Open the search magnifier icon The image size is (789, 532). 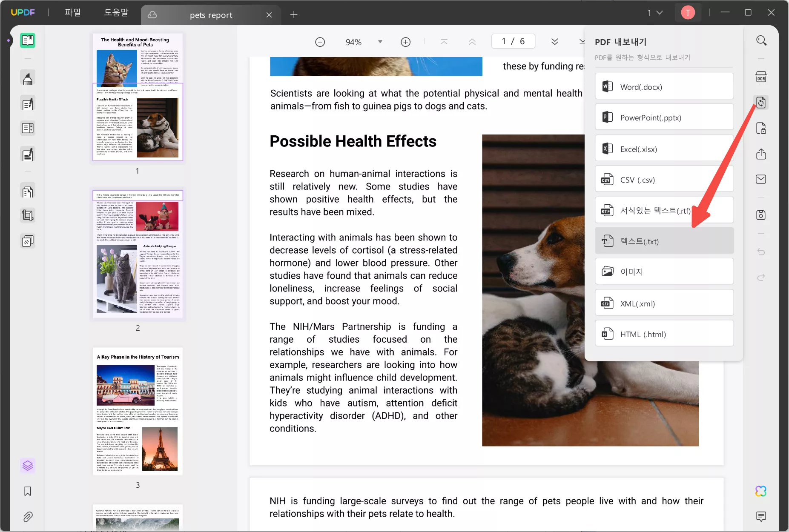pyautogui.click(x=761, y=41)
